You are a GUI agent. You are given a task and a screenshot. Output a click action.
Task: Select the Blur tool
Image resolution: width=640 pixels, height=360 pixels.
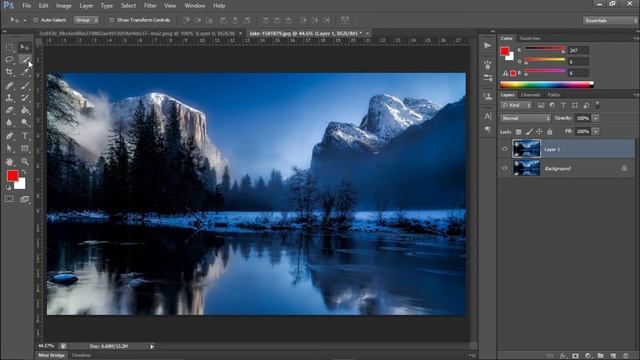tap(9, 122)
